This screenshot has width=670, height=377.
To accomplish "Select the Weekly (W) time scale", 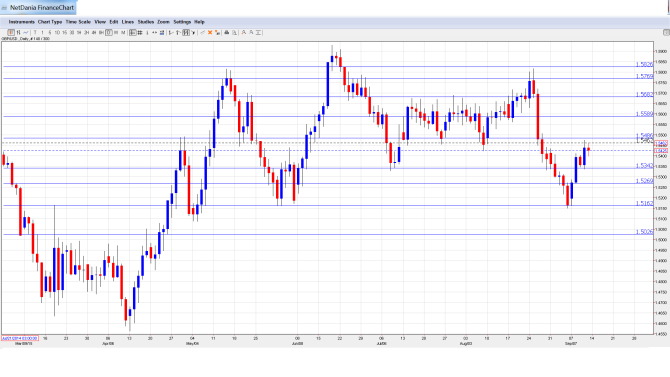I will pos(116,32).
